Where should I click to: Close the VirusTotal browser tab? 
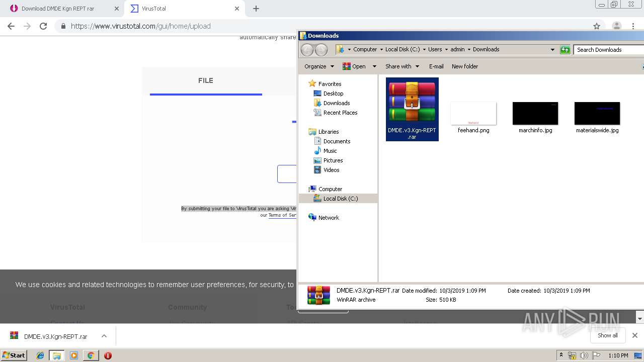tap(236, 9)
